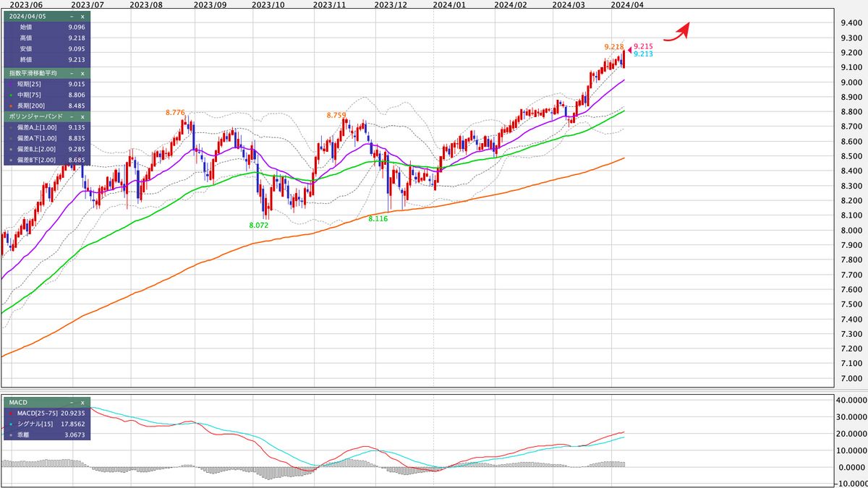Screen dimensions: 868x488
Task: Click the cyan シグナル[15] color dot
Action: click(10, 424)
